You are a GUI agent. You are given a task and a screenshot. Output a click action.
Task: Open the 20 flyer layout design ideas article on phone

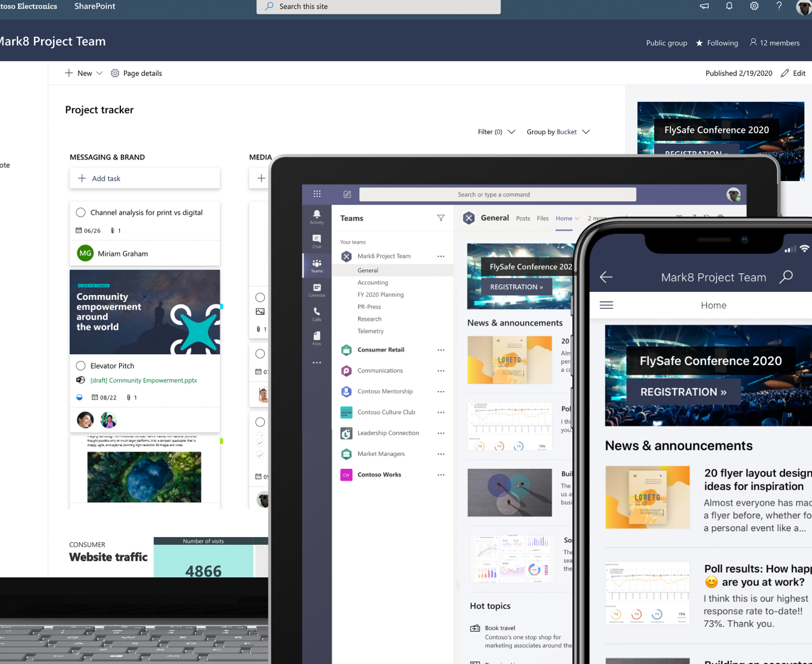coord(758,480)
